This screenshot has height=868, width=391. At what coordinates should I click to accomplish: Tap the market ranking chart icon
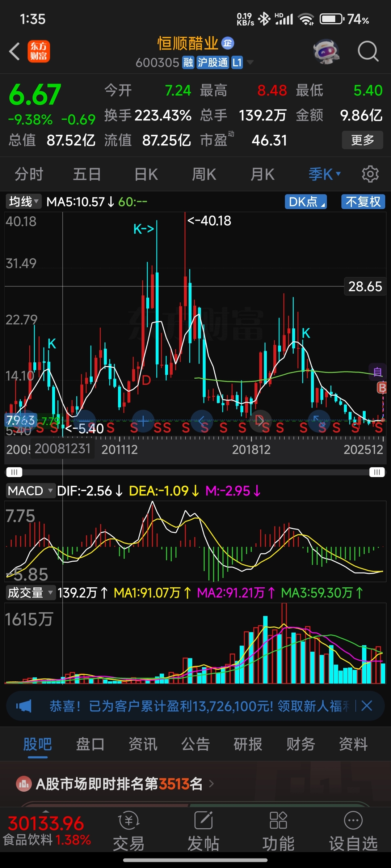pos(24,784)
